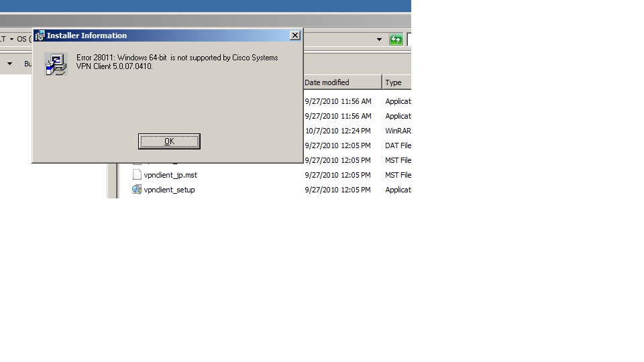Image resolution: width=644 pixels, height=362 pixels.
Task: Sort files by Date modified column
Action: click(x=343, y=82)
